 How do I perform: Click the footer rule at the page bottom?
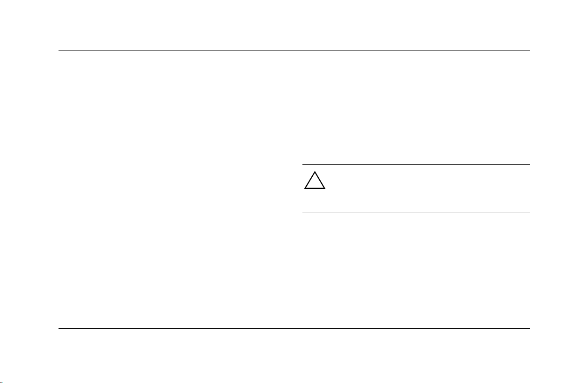pyautogui.click(x=294, y=328)
